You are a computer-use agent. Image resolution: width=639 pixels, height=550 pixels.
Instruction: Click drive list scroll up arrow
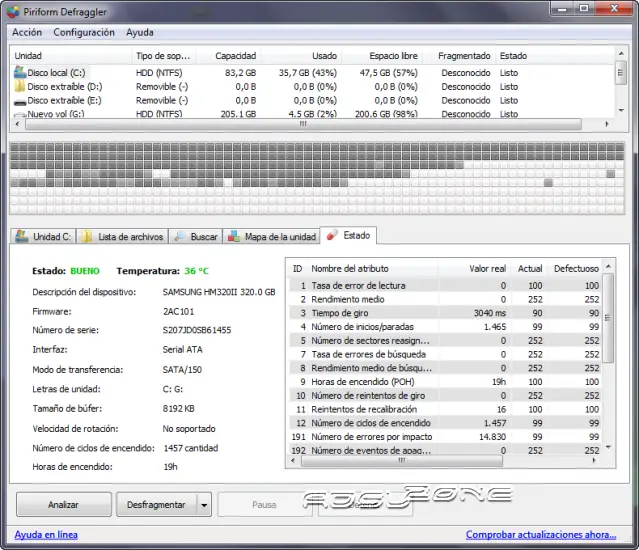click(621, 53)
